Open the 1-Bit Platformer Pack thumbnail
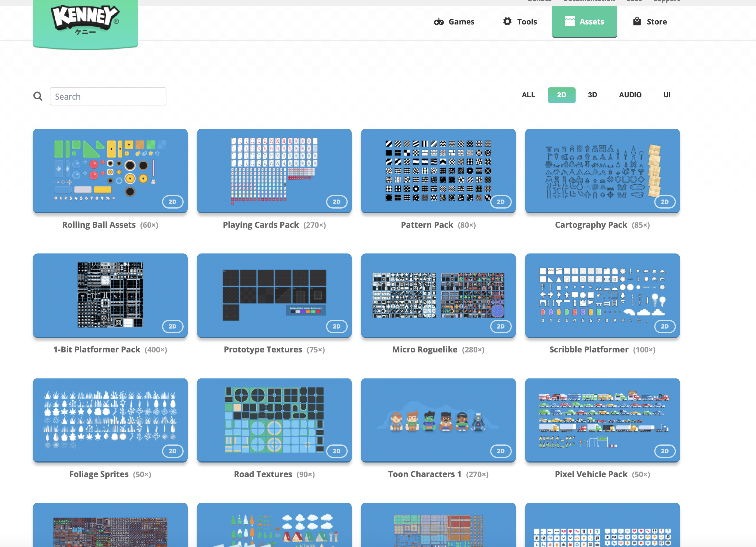 click(x=110, y=295)
